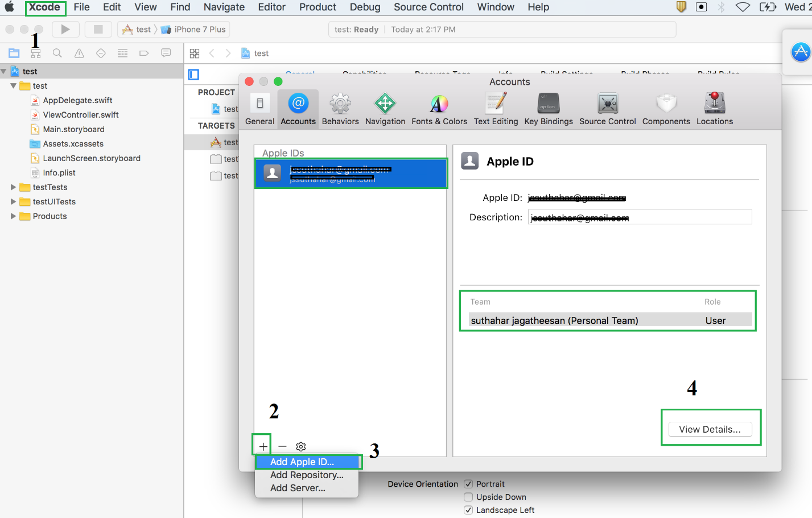Show the Project navigator folder icon

click(x=14, y=54)
